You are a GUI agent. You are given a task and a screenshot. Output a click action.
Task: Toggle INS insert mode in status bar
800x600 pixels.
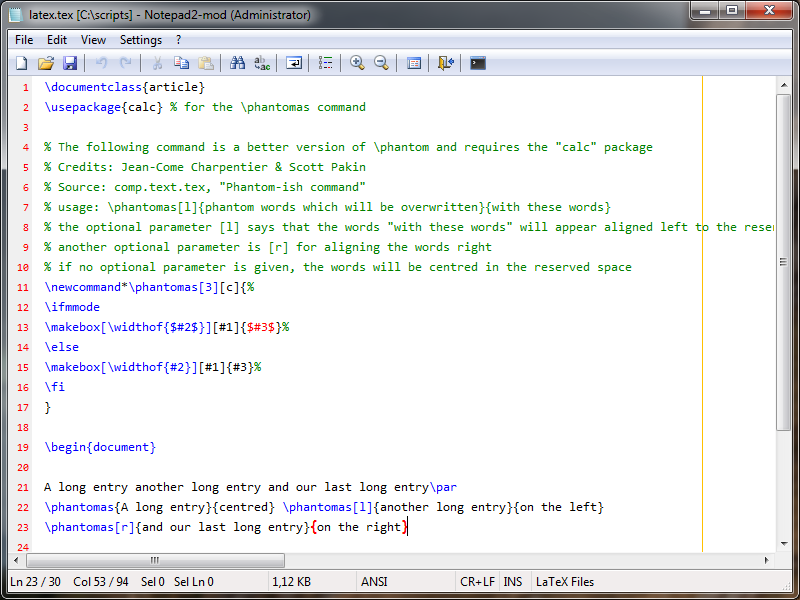click(x=512, y=581)
